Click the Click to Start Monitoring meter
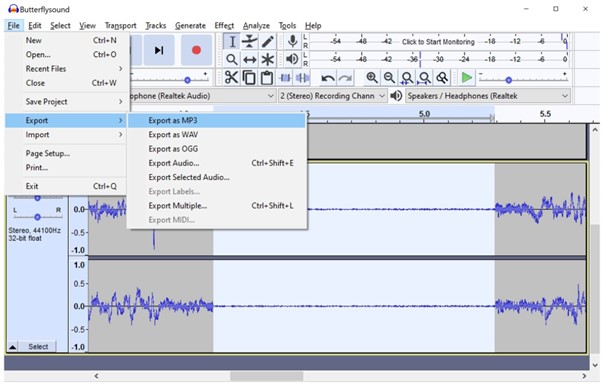 (x=438, y=42)
